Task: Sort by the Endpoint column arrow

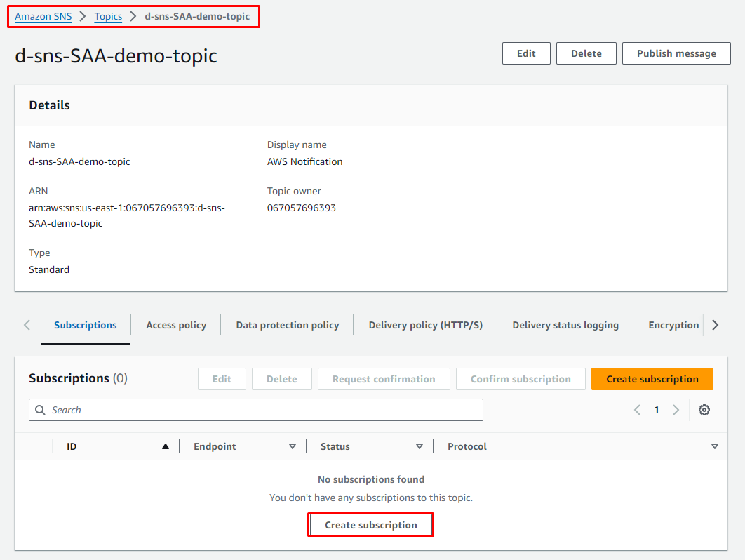Action: tap(293, 446)
